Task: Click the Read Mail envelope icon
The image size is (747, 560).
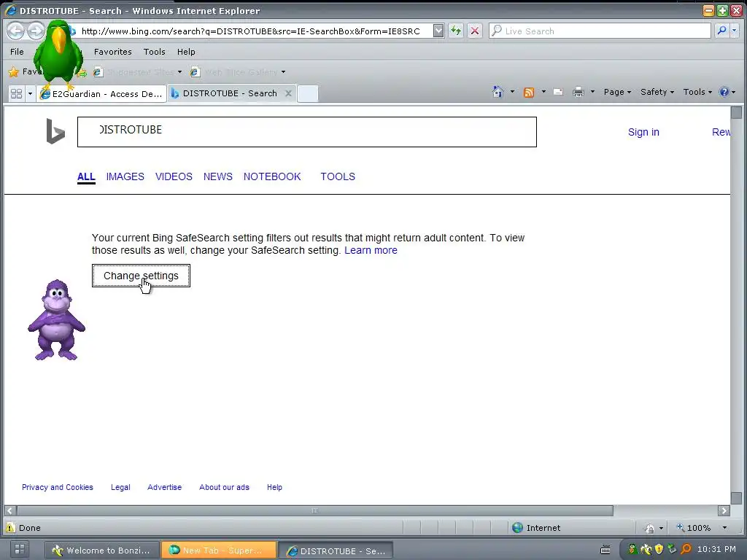Action: (558, 92)
